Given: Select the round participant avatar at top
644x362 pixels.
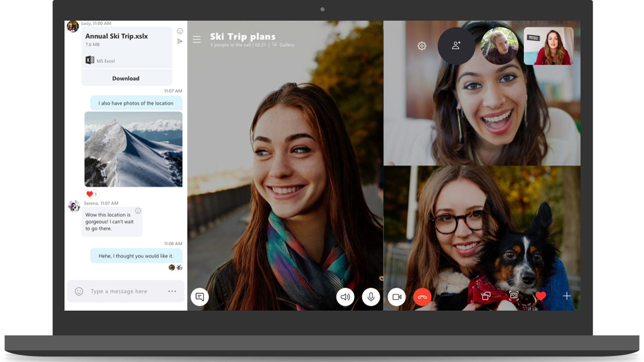Looking at the screenshot, I should click(500, 46).
